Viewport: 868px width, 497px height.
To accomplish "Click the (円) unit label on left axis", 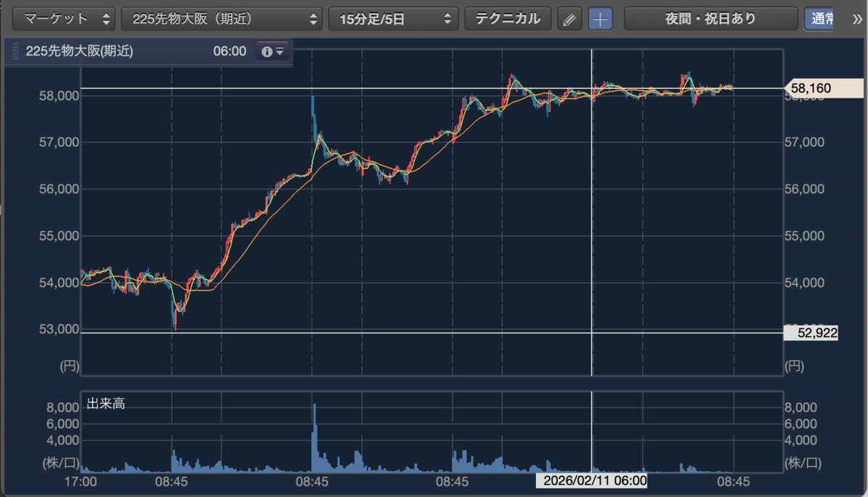I will [x=69, y=367].
